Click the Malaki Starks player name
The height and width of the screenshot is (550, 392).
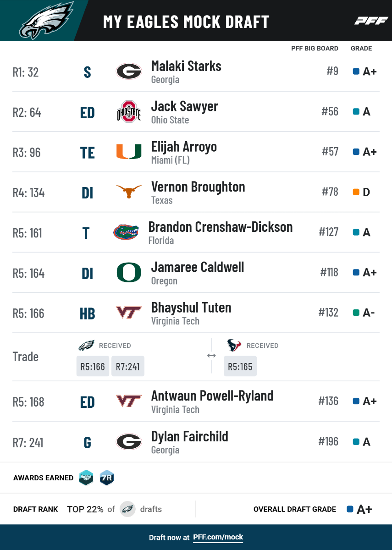186,66
